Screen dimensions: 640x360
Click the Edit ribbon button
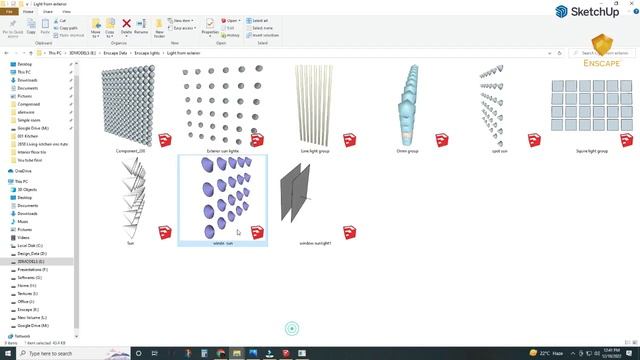click(x=229, y=28)
